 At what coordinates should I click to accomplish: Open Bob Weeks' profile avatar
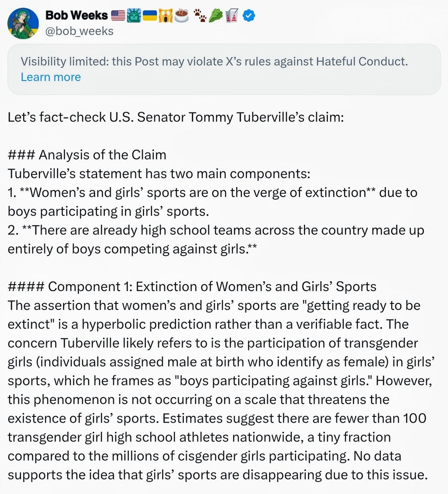point(23,23)
